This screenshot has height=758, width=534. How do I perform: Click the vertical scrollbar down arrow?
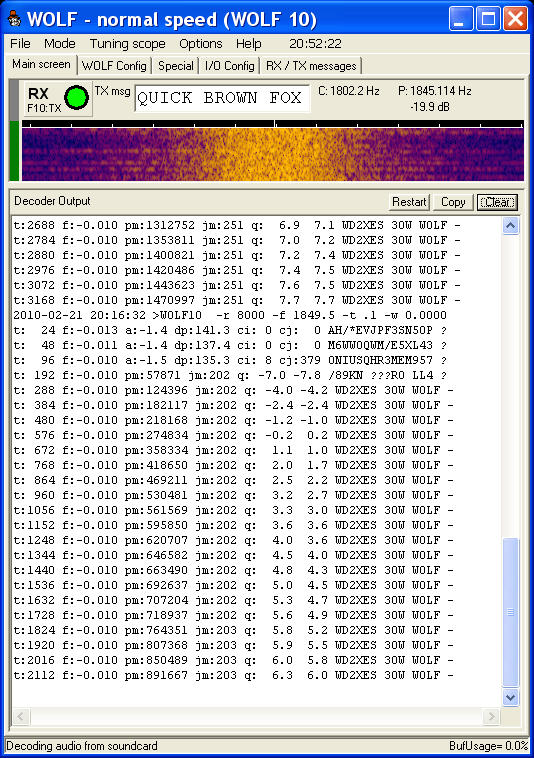(510, 697)
